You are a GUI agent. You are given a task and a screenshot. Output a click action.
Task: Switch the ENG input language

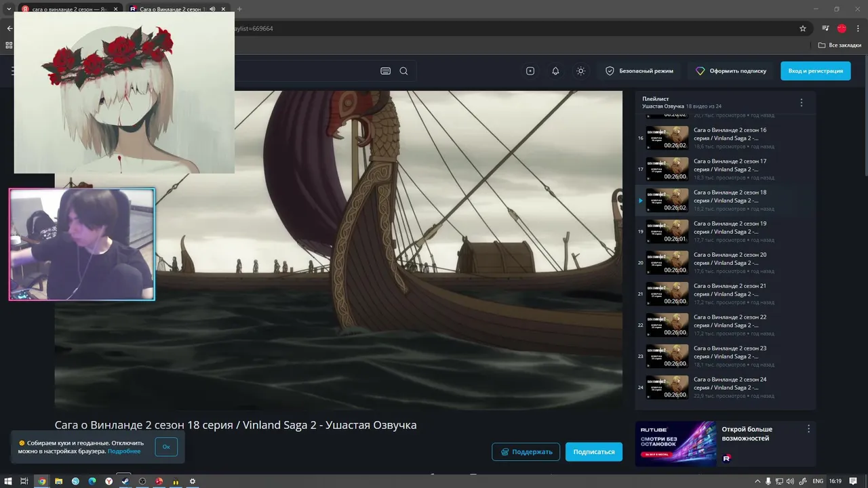click(818, 481)
